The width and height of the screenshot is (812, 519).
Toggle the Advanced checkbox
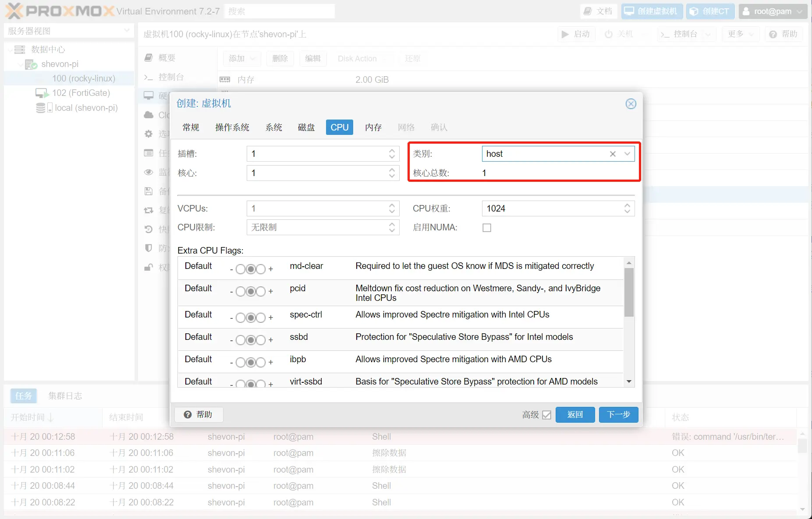[546, 415]
